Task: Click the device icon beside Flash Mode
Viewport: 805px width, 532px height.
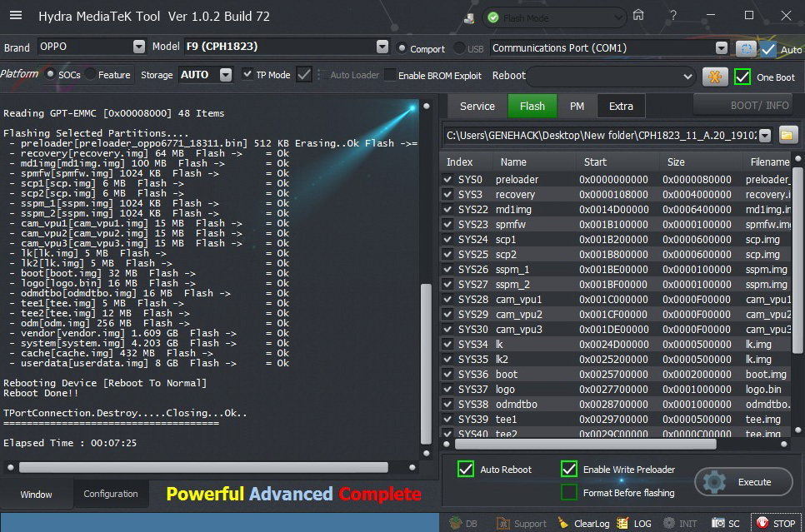Action: click(x=469, y=18)
